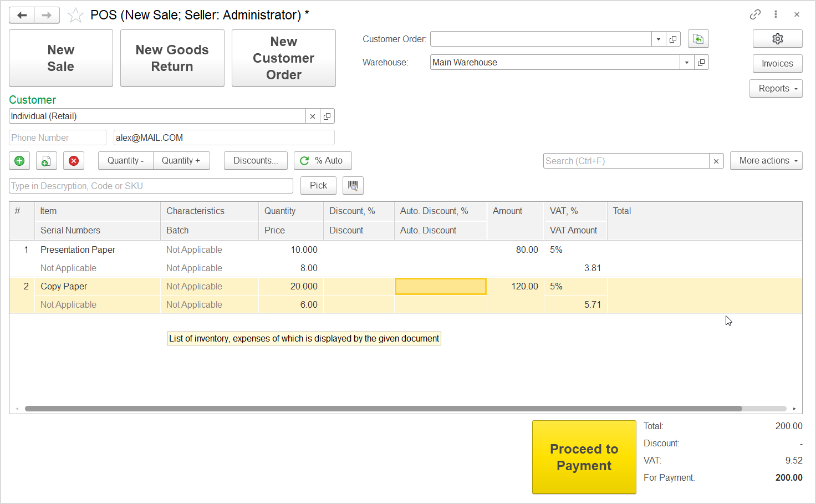The width and height of the screenshot is (816, 504).
Task: Add a new line with the green plus icon
Action: click(x=19, y=161)
